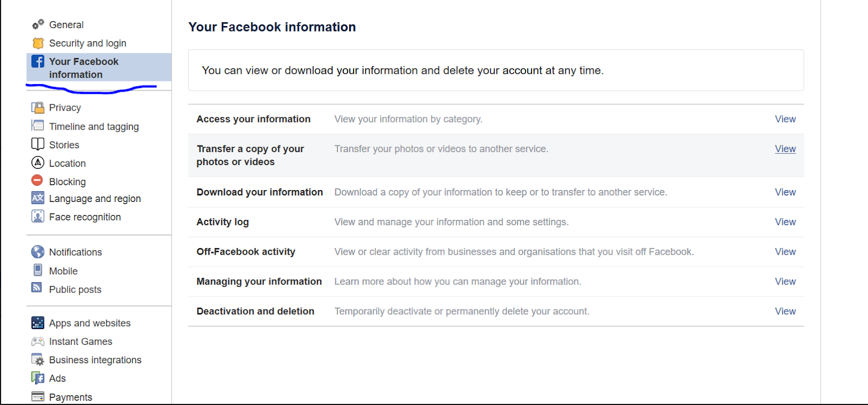Click the Business integrations gear icon
This screenshot has width=868, height=405.
[x=38, y=359]
